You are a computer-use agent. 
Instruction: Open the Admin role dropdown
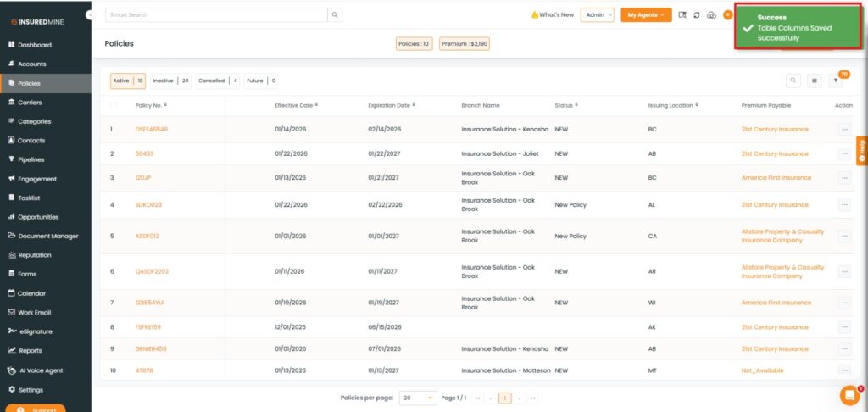[597, 15]
